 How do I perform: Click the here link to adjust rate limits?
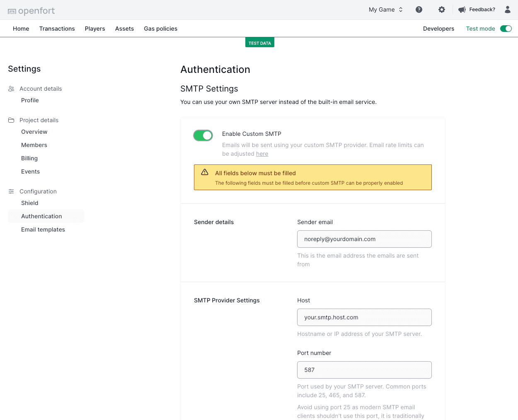click(x=262, y=154)
